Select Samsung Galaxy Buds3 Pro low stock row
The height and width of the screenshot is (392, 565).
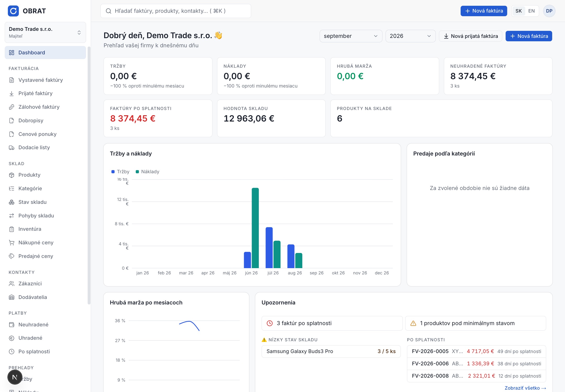331,351
